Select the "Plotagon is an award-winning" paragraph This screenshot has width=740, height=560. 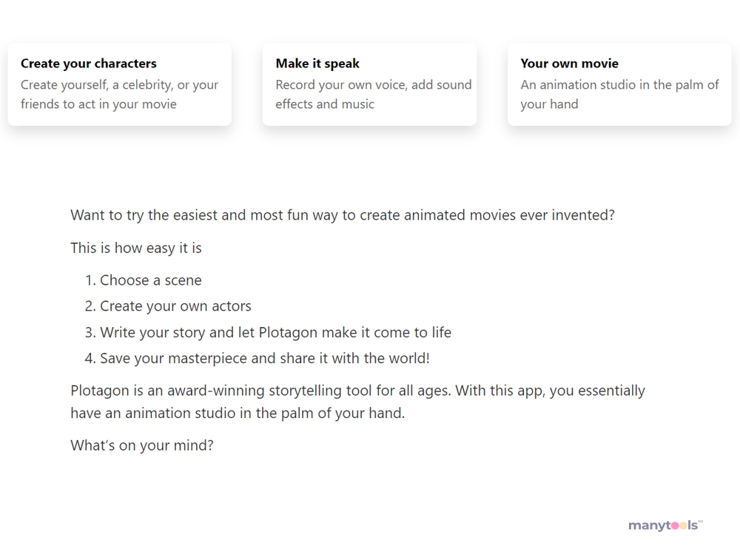(x=357, y=402)
